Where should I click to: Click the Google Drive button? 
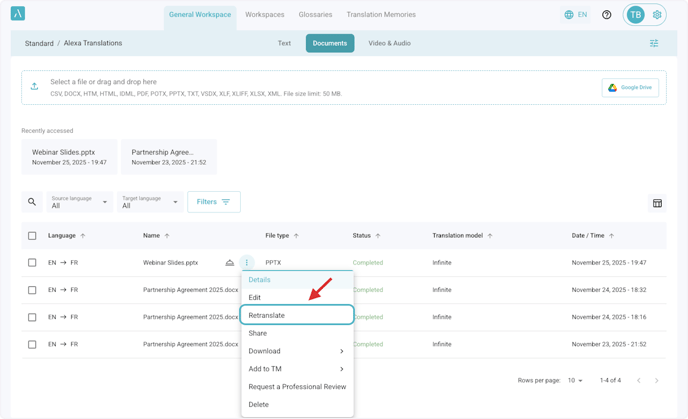[630, 88]
